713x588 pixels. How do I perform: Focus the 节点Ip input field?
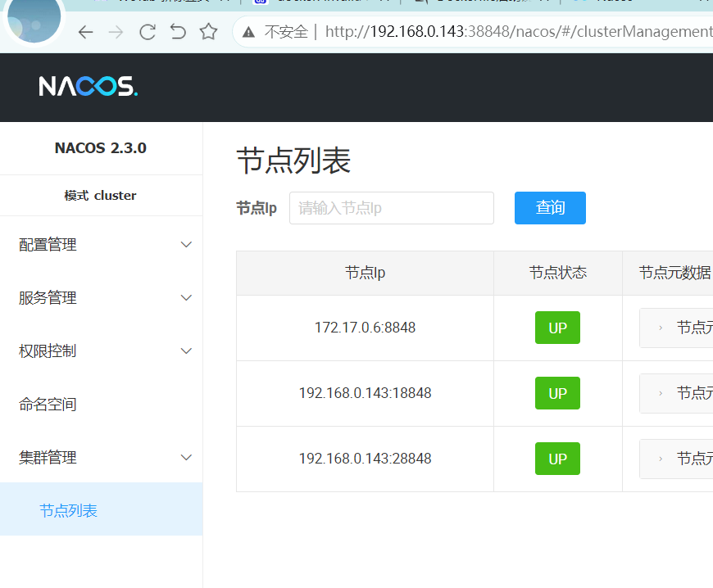(392, 208)
